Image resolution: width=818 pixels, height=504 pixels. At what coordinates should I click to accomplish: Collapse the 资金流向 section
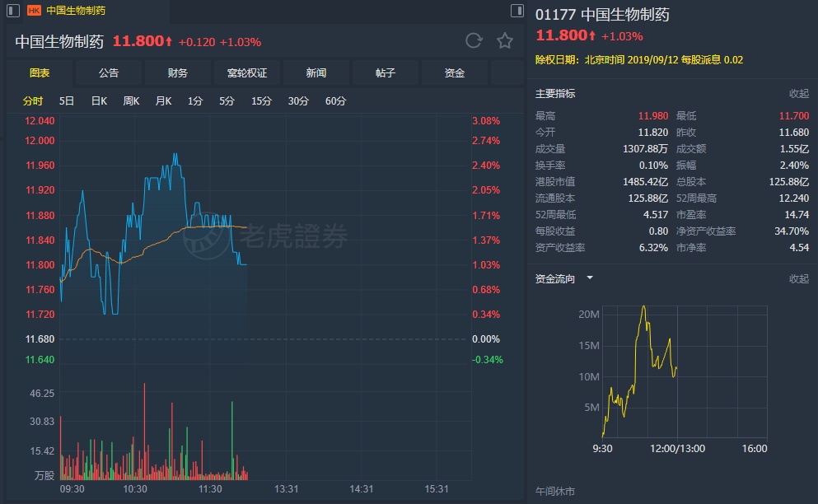pos(799,279)
